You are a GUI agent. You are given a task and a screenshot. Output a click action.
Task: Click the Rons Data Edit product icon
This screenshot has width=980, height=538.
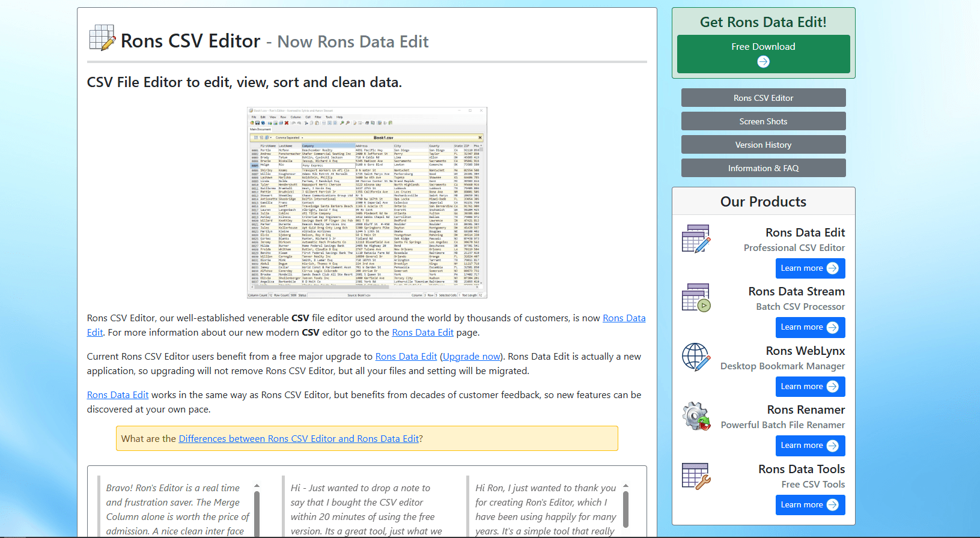coord(696,239)
